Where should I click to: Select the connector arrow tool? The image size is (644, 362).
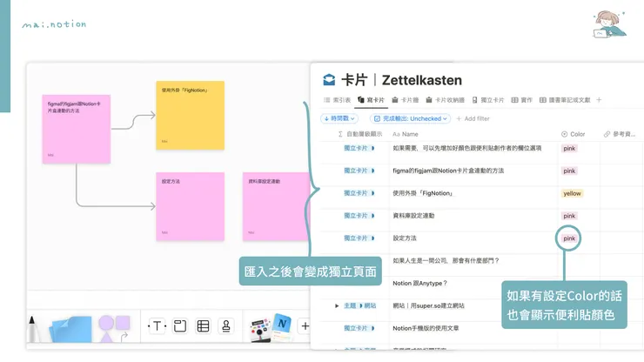(x=124, y=337)
